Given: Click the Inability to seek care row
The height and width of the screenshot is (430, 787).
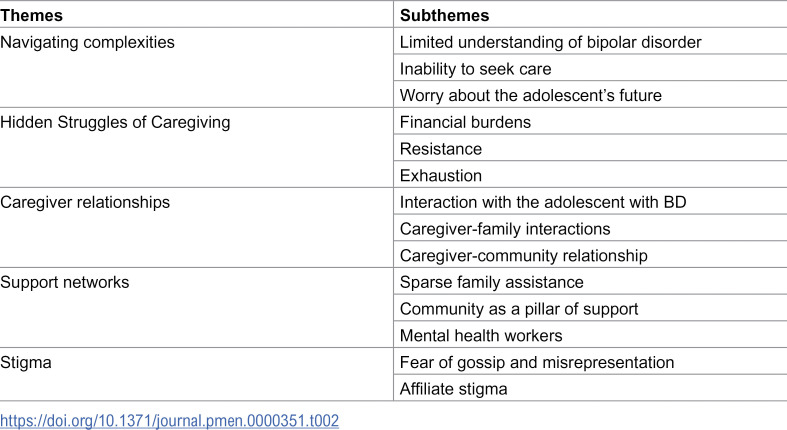Looking at the screenshot, I should click(590, 68).
